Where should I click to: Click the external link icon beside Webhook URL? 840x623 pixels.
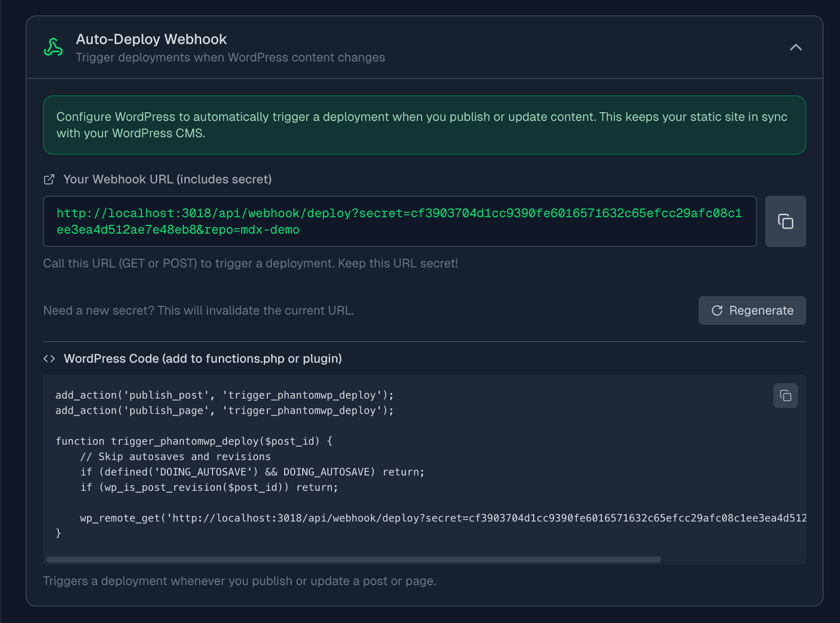tap(49, 179)
